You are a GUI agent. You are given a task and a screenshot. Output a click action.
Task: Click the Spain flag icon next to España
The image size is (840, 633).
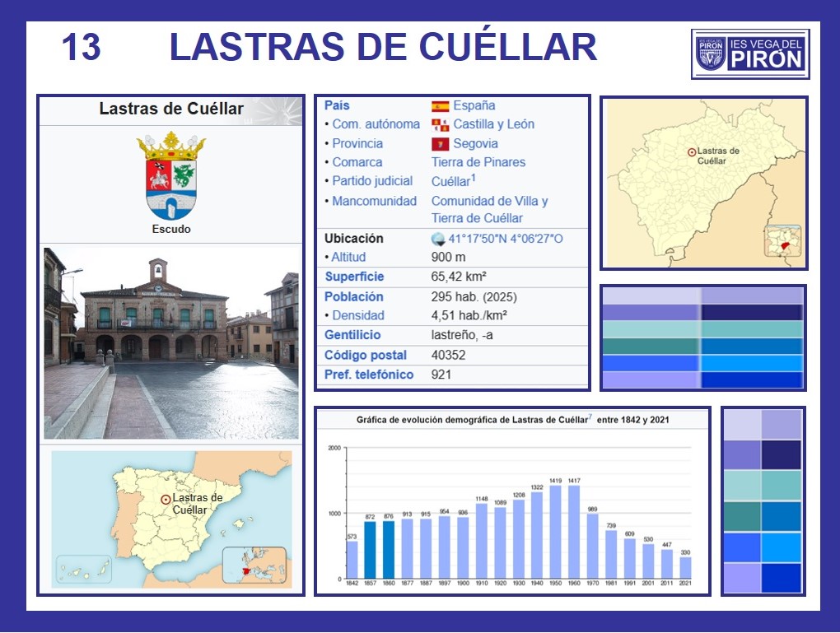[441, 106]
